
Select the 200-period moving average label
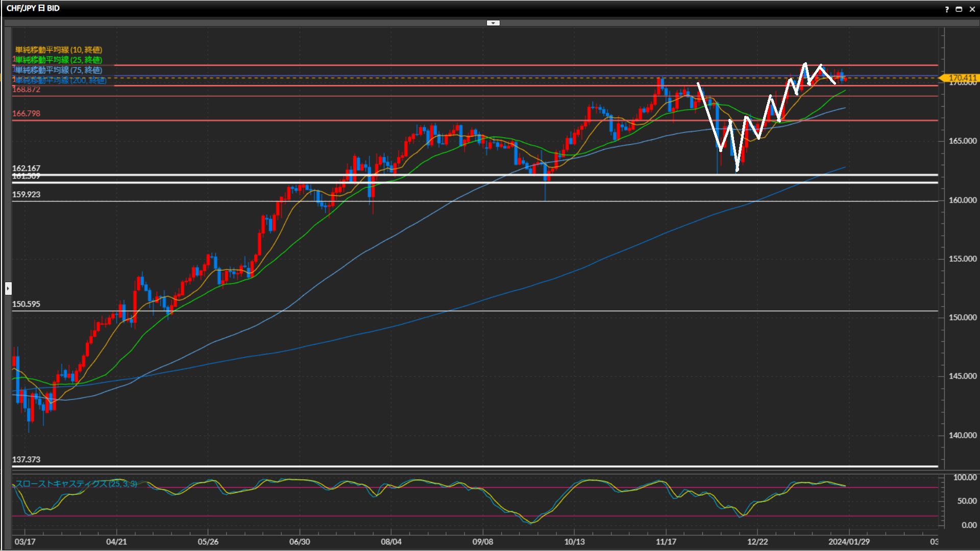click(61, 81)
